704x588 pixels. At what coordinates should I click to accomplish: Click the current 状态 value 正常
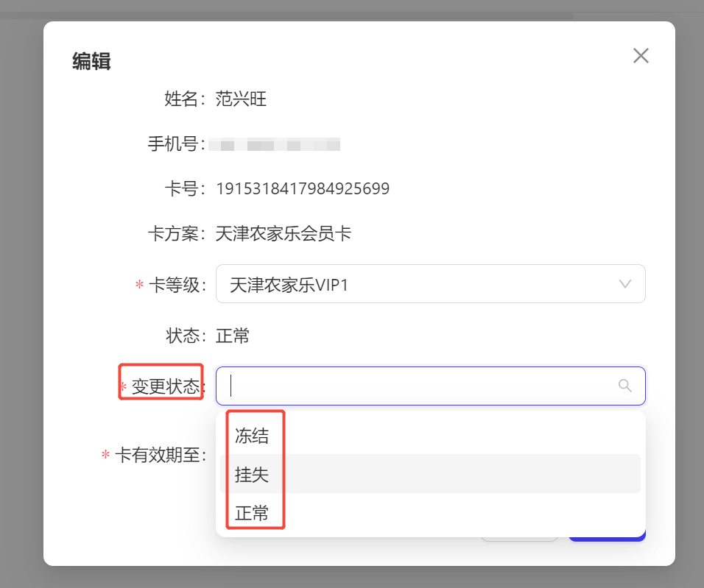[x=233, y=336]
